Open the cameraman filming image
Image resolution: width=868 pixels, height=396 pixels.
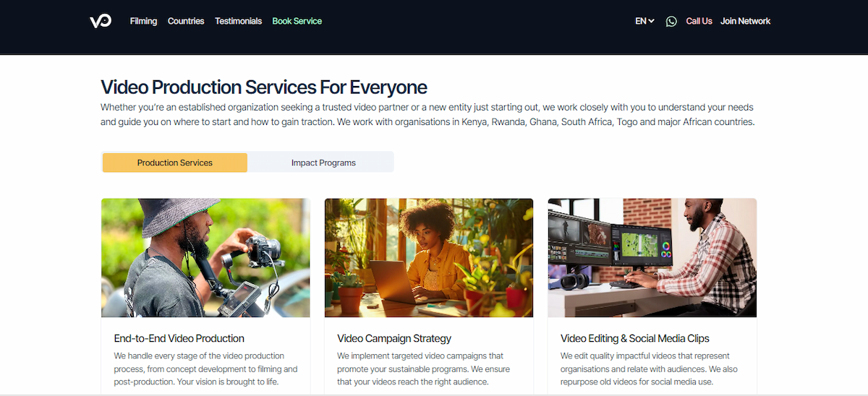click(x=205, y=258)
